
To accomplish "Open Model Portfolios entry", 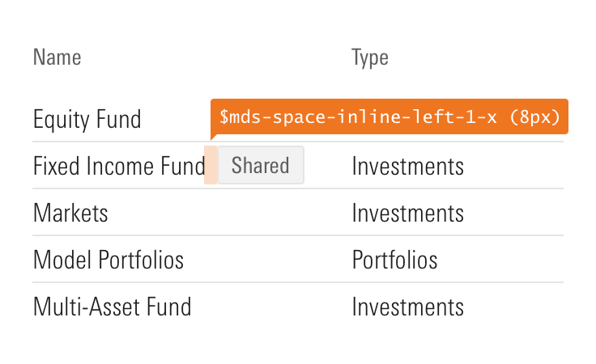I will click(109, 260).
